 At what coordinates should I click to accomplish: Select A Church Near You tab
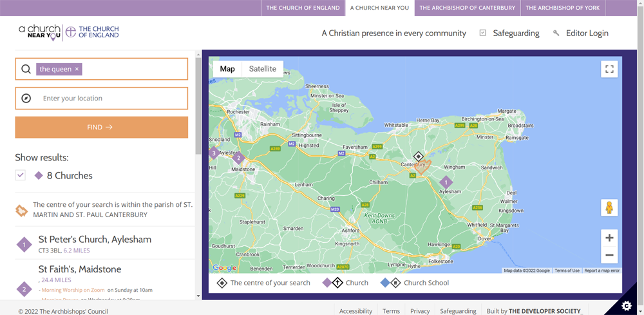(379, 8)
